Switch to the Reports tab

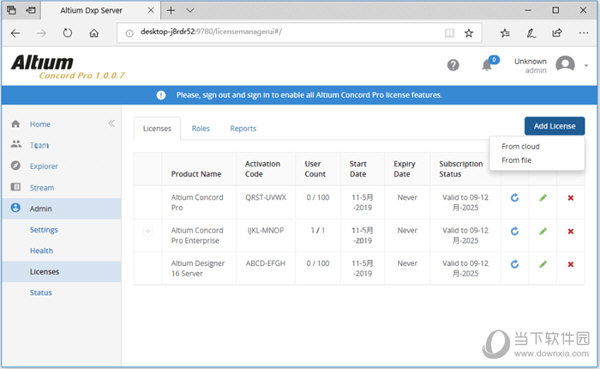(243, 128)
